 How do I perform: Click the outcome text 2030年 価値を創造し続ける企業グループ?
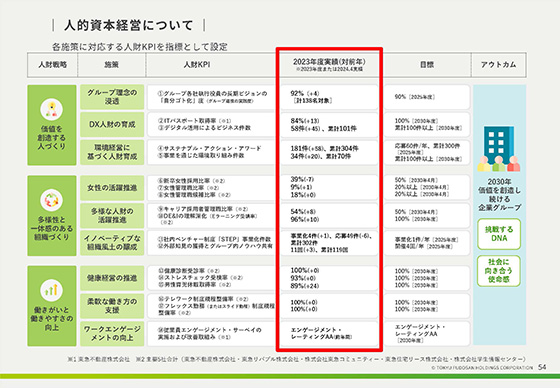coord(499,195)
